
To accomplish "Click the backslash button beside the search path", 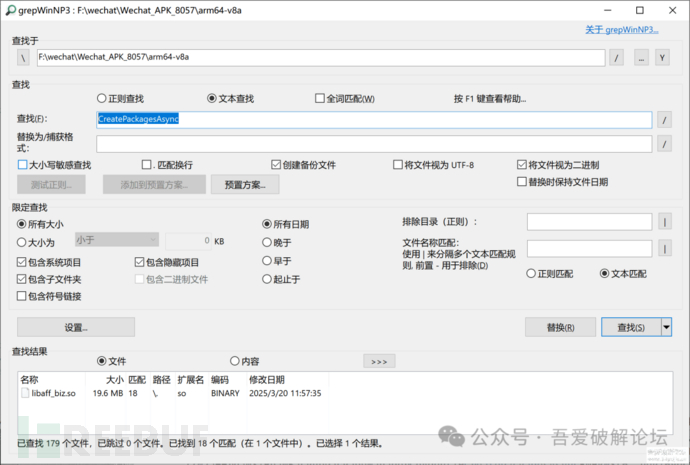I will tap(23, 58).
